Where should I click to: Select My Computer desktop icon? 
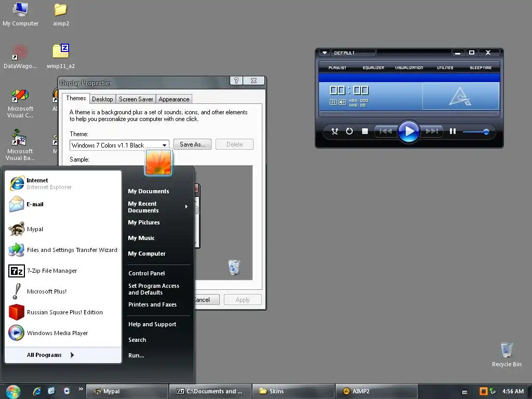coord(20,14)
